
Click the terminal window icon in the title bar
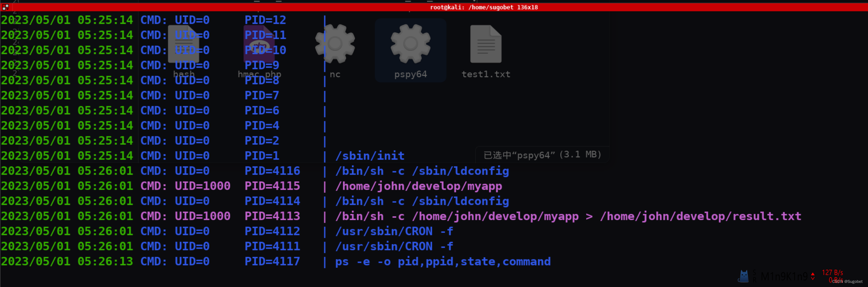point(5,7)
